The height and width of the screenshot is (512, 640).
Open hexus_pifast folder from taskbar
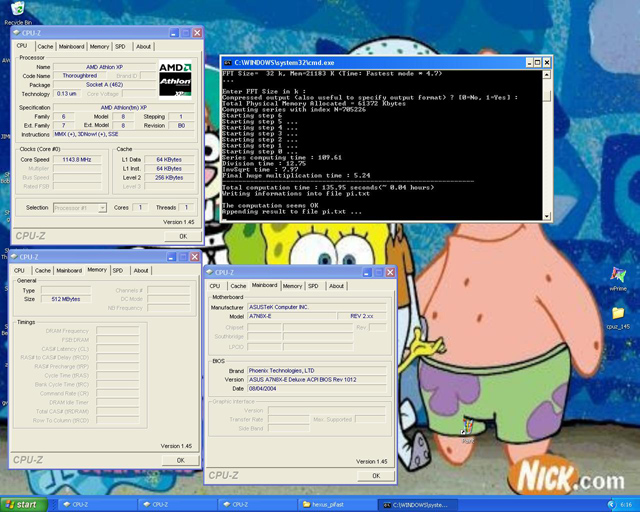(337, 505)
